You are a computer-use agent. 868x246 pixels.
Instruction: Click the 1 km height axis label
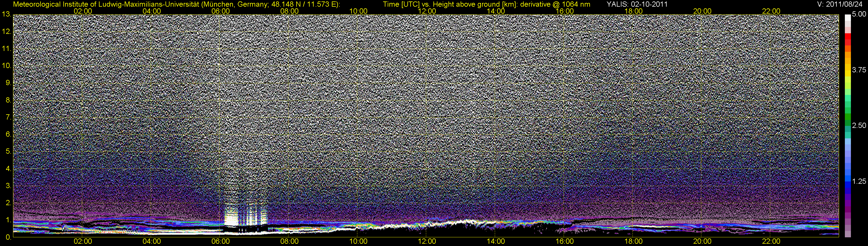coord(8,220)
